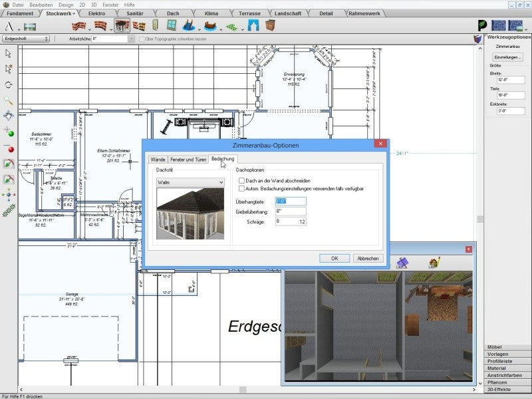532x399 pixels.
Task: Select the pointer with grid tool
Action: pos(9,69)
